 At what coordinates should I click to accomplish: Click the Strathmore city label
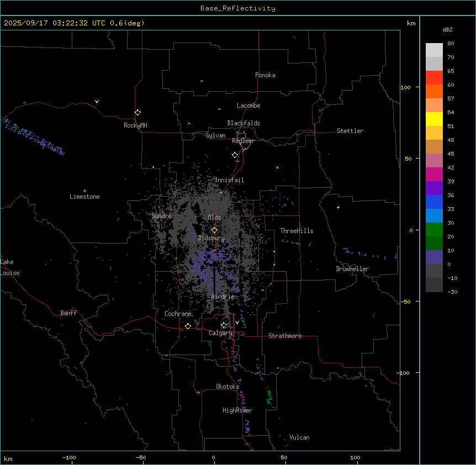point(285,336)
